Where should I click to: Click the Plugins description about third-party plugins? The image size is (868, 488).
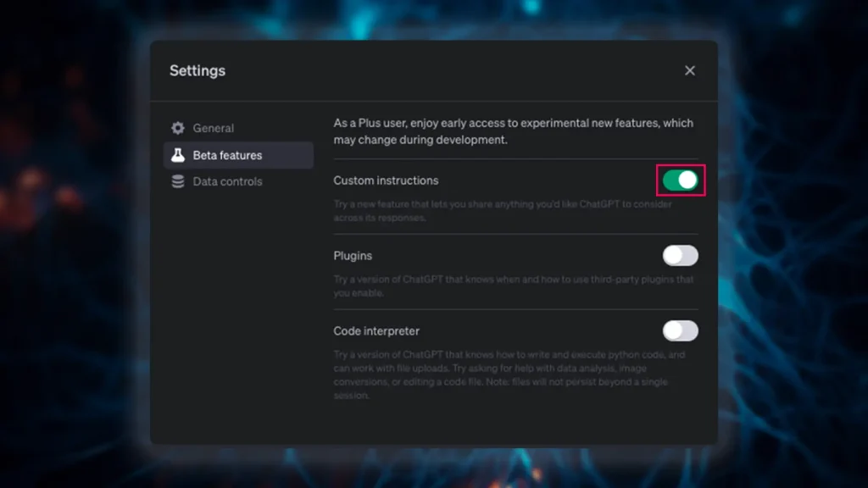[x=513, y=286]
